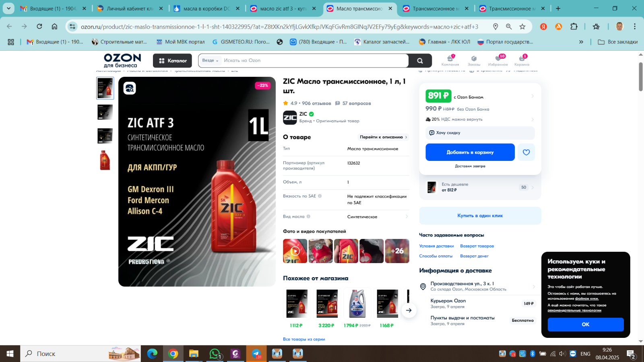Click the address bar URL
644x362 pixels.
[279, 27]
